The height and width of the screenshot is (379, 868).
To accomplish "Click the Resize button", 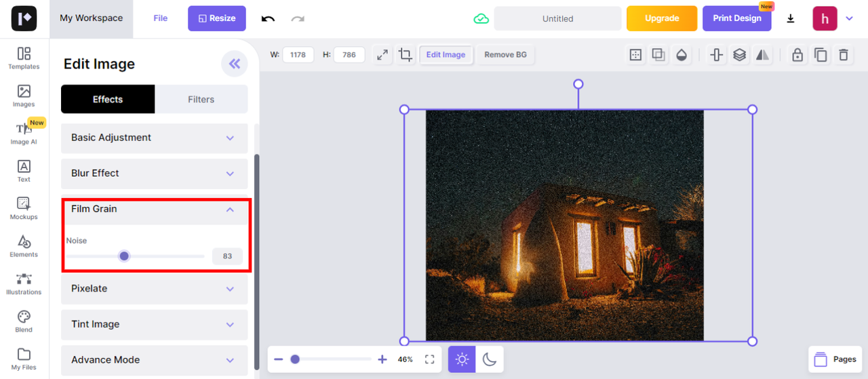I will (217, 18).
